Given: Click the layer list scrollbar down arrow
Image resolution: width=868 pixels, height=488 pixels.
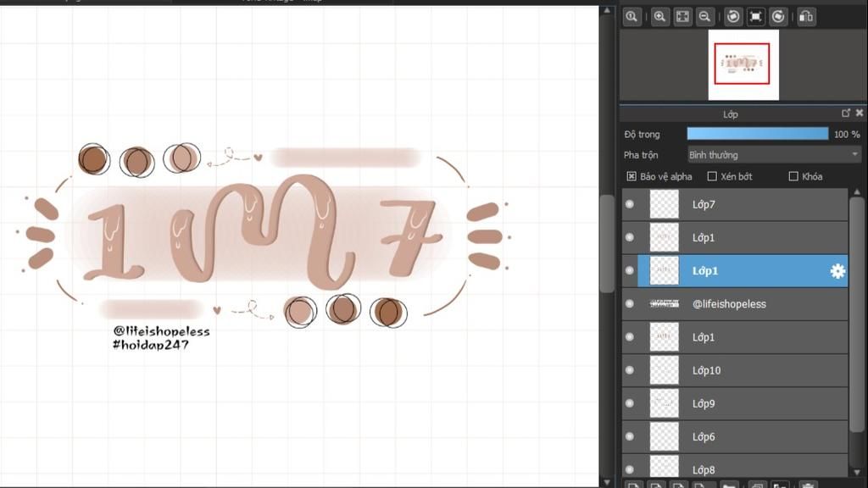Looking at the screenshot, I should coord(857,472).
